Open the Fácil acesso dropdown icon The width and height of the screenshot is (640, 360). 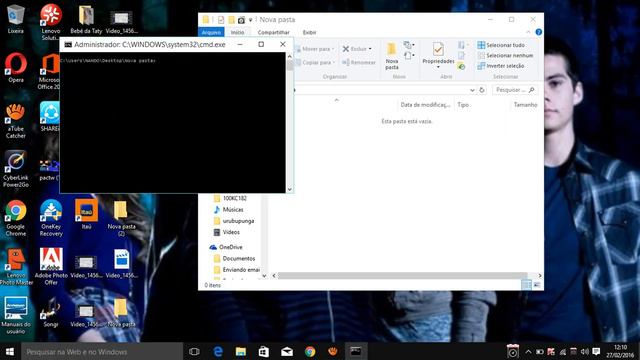point(409,55)
